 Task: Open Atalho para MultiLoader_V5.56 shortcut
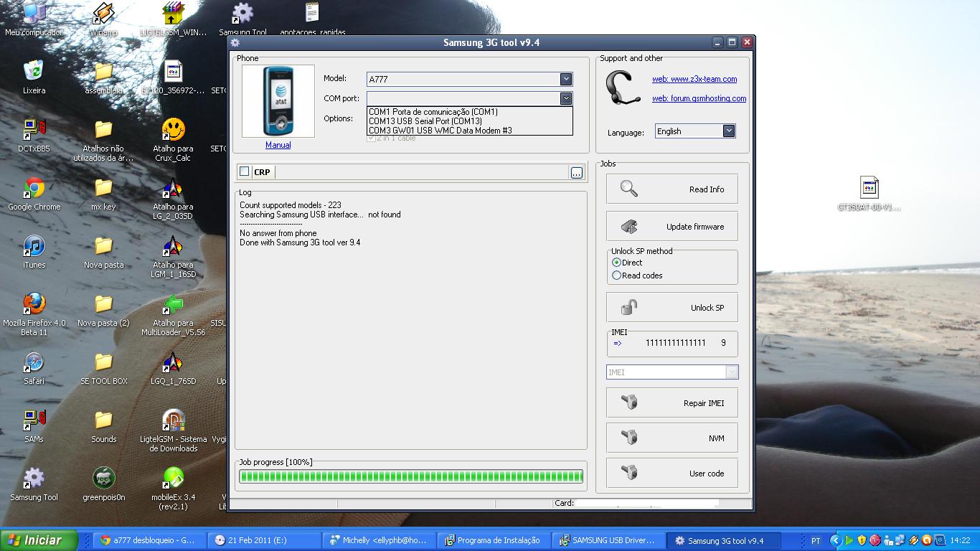[173, 314]
